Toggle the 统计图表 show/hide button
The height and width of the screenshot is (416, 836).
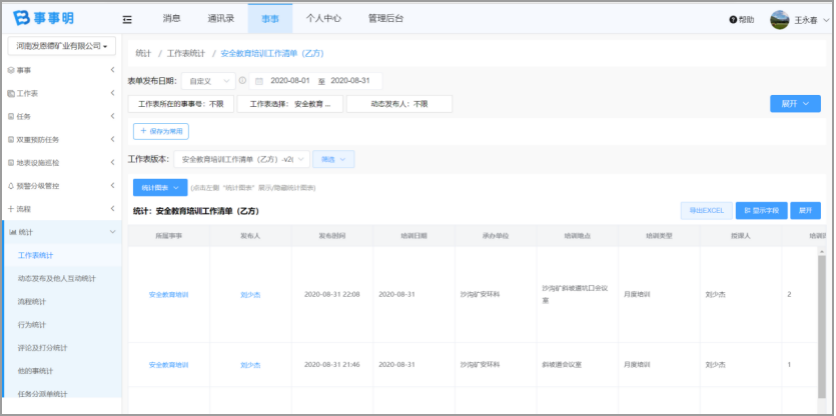[x=159, y=186]
